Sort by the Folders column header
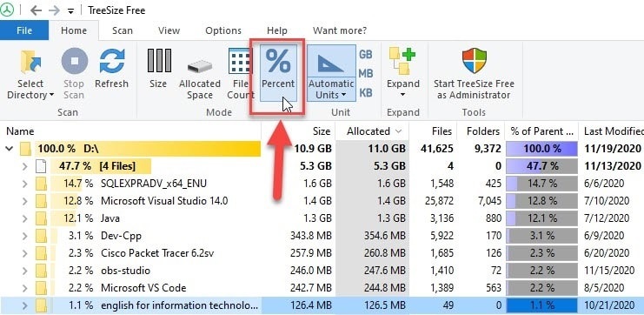The width and height of the screenshot is (644, 315). (x=480, y=131)
